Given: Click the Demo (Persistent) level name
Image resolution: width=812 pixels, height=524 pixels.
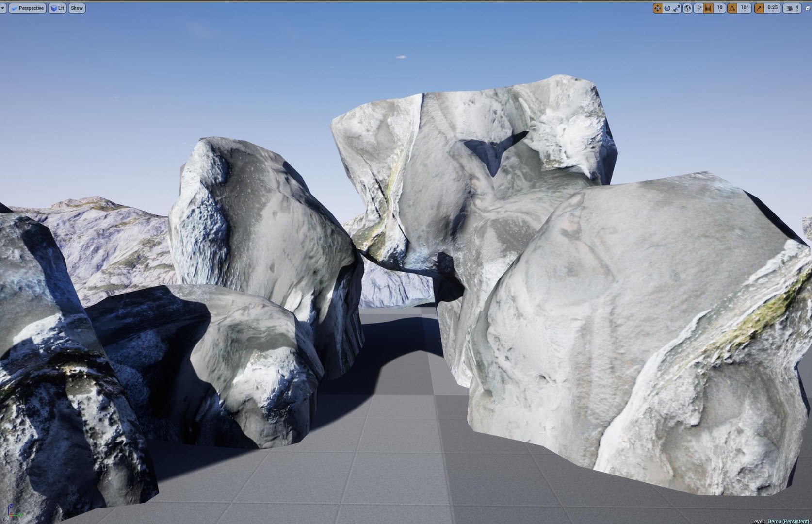Looking at the screenshot, I should tap(788, 521).
